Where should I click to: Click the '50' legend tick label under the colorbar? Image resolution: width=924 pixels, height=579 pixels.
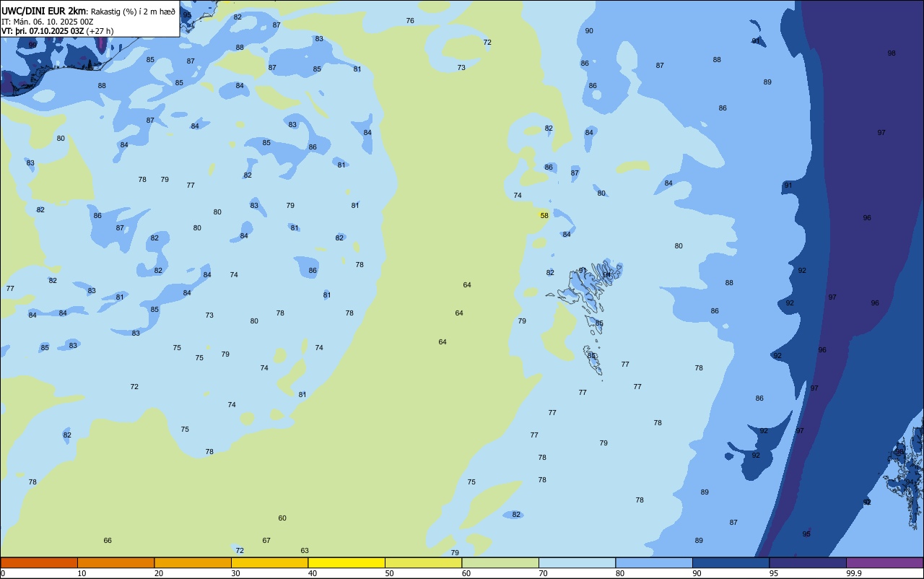pos(389,573)
